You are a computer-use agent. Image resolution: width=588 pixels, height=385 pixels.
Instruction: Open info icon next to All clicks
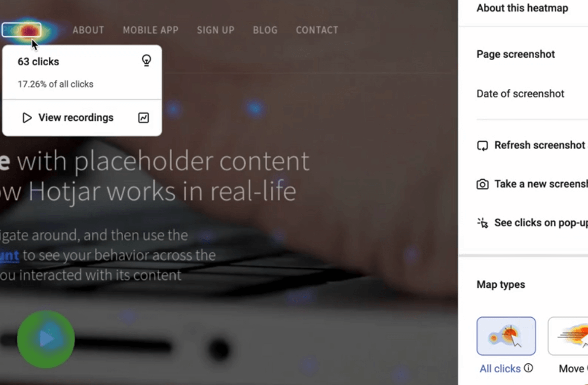tap(528, 368)
